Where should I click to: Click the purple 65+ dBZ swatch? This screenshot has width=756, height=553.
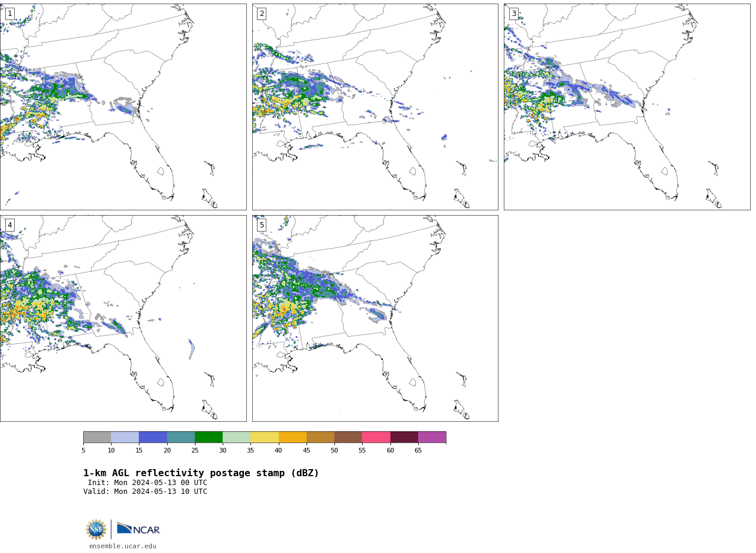click(x=432, y=437)
